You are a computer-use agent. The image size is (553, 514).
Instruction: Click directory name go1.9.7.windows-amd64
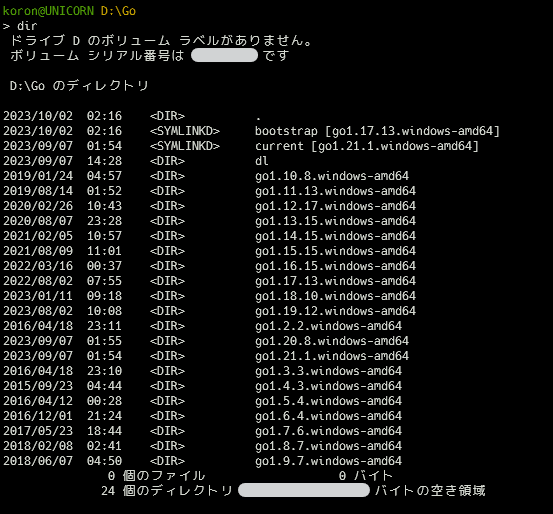pos(328,461)
